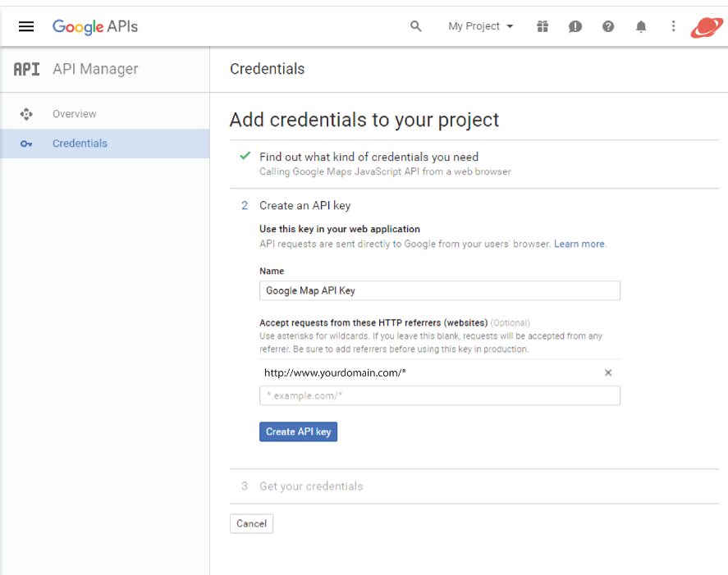728x575 pixels.
Task: Click the *.example.com/* referrer input
Action: (440, 396)
